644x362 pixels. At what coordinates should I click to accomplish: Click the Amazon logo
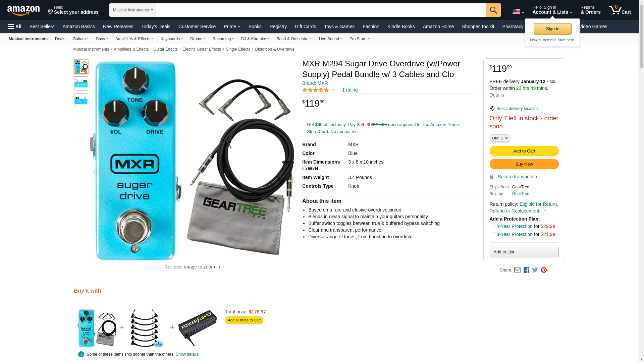click(x=23, y=10)
